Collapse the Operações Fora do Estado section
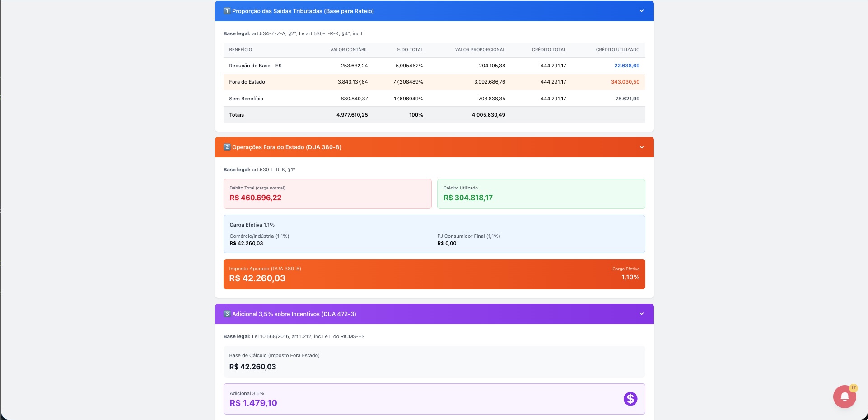 (641, 147)
